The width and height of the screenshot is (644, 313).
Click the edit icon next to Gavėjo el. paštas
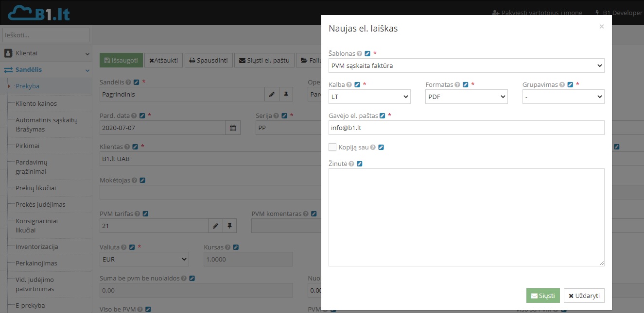click(383, 116)
